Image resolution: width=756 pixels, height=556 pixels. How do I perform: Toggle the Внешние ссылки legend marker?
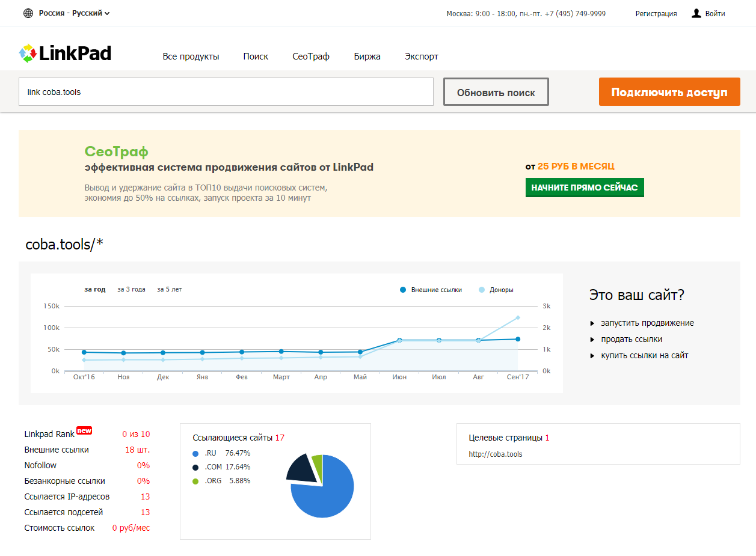(403, 290)
